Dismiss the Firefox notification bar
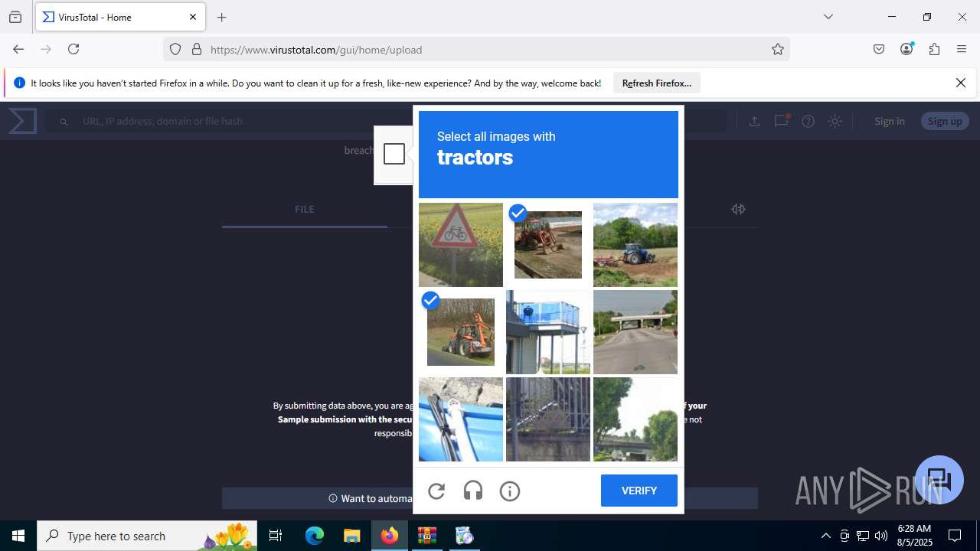The height and width of the screenshot is (551, 980). click(961, 83)
